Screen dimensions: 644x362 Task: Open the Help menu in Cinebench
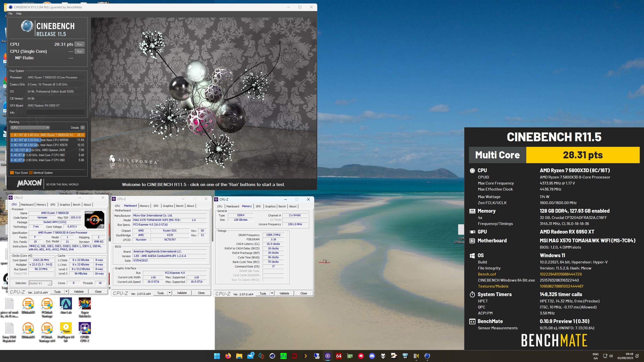tap(19, 14)
